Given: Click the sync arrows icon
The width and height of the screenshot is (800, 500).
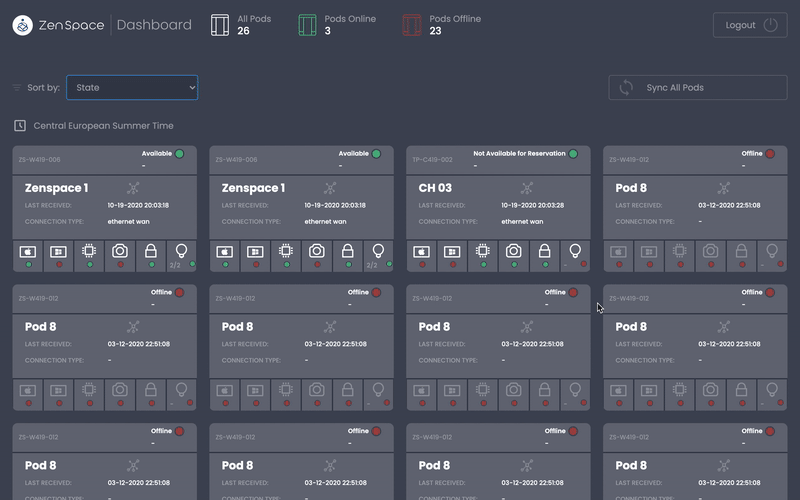Looking at the screenshot, I should pyautogui.click(x=626, y=88).
